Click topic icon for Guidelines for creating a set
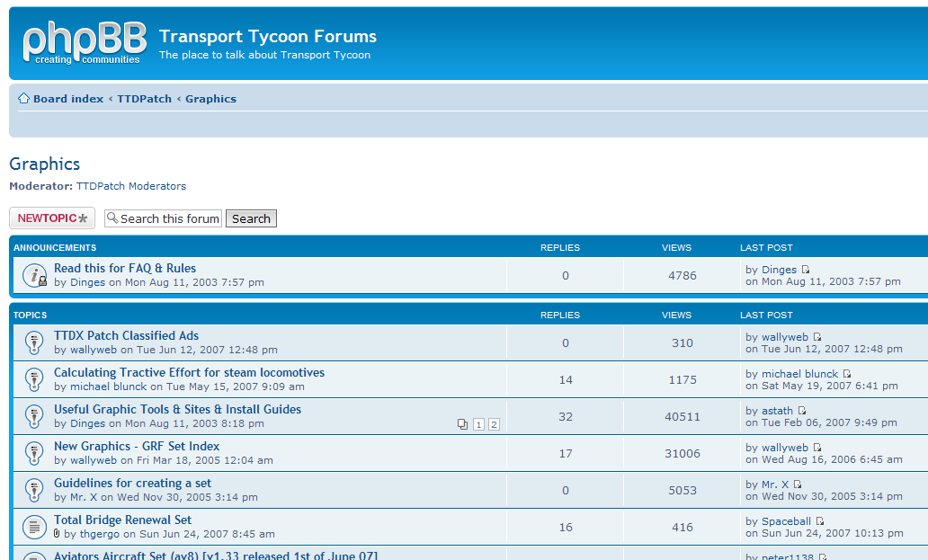928x560 pixels. pos(34,490)
